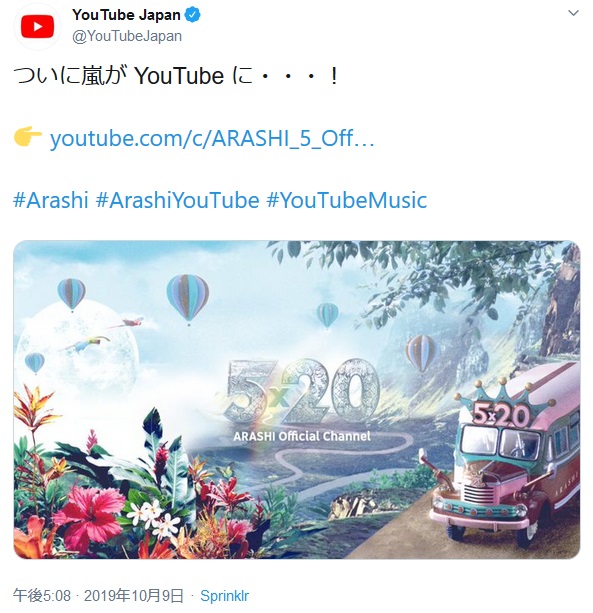Open the Sprinklr source link
The image size is (593, 613).
pyautogui.click(x=224, y=596)
